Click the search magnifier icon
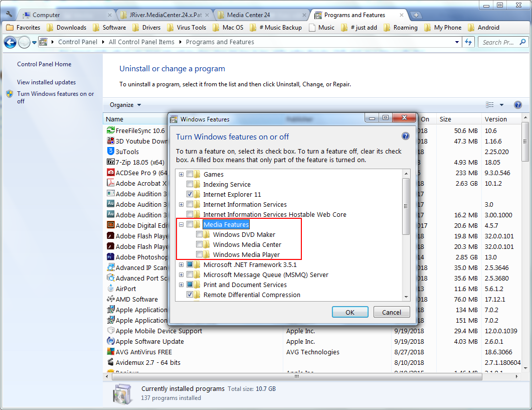 click(x=522, y=42)
